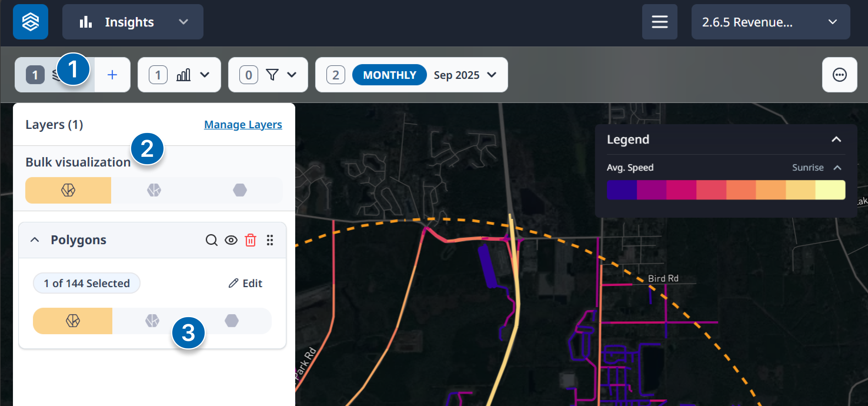This screenshot has width=868, height=406.
Task: Select solid hexagon style under Polygons
Action: click(231, 321)
